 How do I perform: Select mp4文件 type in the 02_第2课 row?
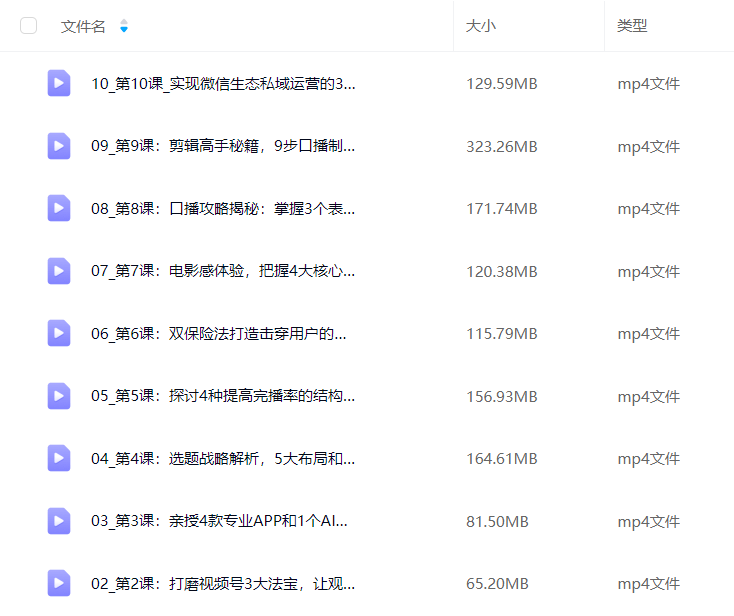click(648, 584)
